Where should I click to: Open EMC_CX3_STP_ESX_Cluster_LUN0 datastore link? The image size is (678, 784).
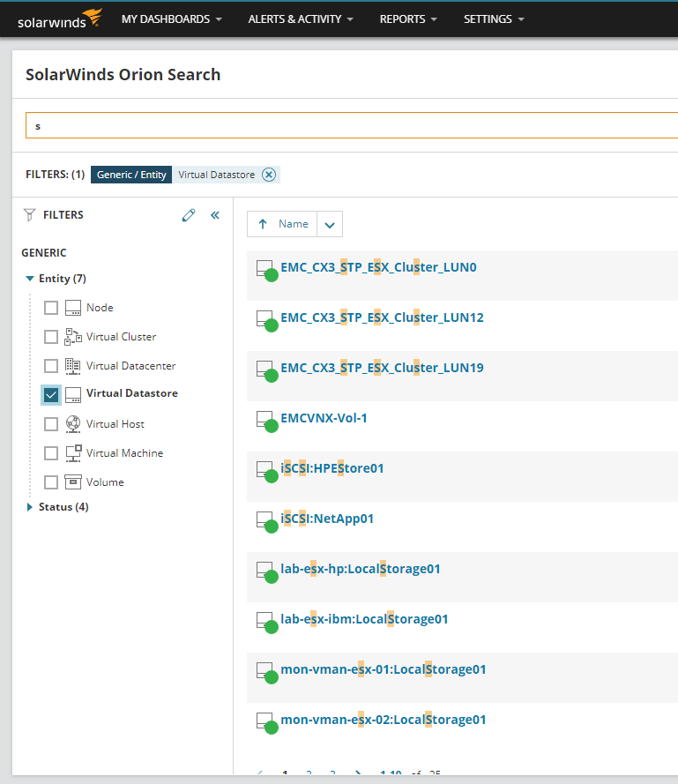(x=378, y=267)
